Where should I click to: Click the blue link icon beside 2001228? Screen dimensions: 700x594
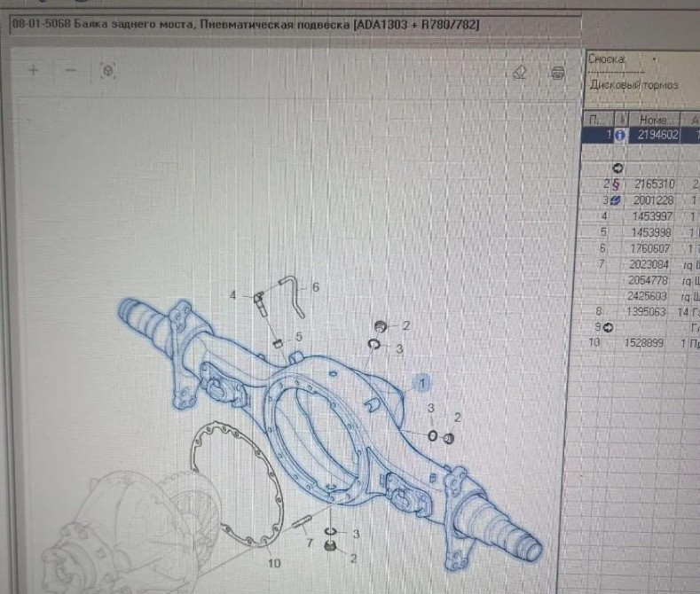tap(615, 200)
